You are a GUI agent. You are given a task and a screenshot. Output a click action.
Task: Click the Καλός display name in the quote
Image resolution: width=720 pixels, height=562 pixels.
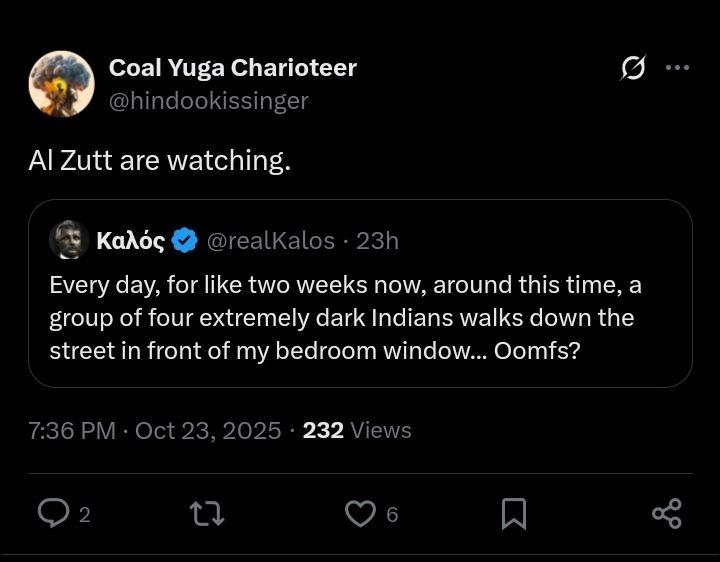click(130, 241)
